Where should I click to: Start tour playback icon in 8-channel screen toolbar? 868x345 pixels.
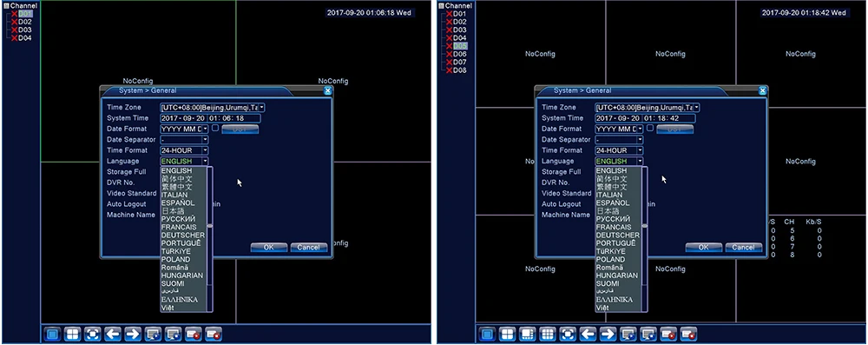628,334
